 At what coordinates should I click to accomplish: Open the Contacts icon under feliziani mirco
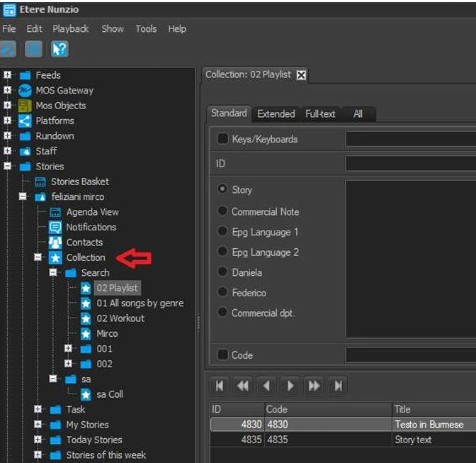click(x=55, y=242)
